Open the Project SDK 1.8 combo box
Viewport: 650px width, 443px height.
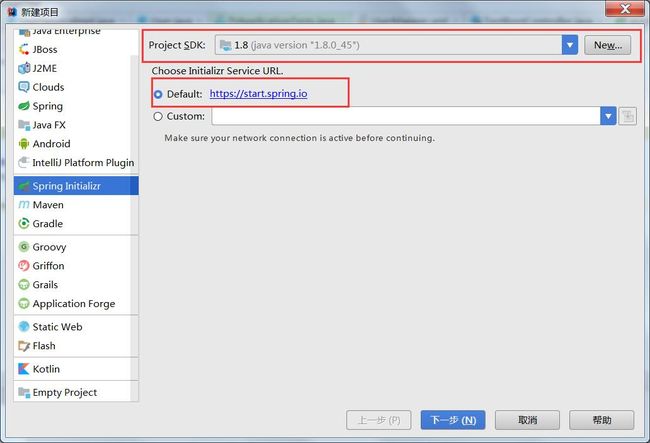[x=396, y=45]
